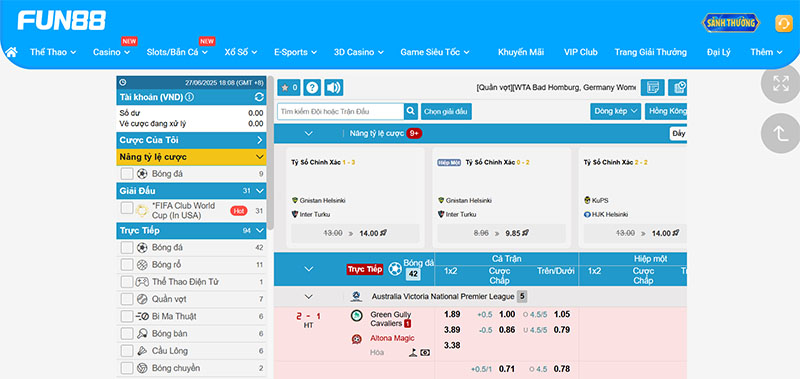Select Trên 4.5/5 odds 1.05
This screenshot has width=800, height=379.
pos(562,314)
